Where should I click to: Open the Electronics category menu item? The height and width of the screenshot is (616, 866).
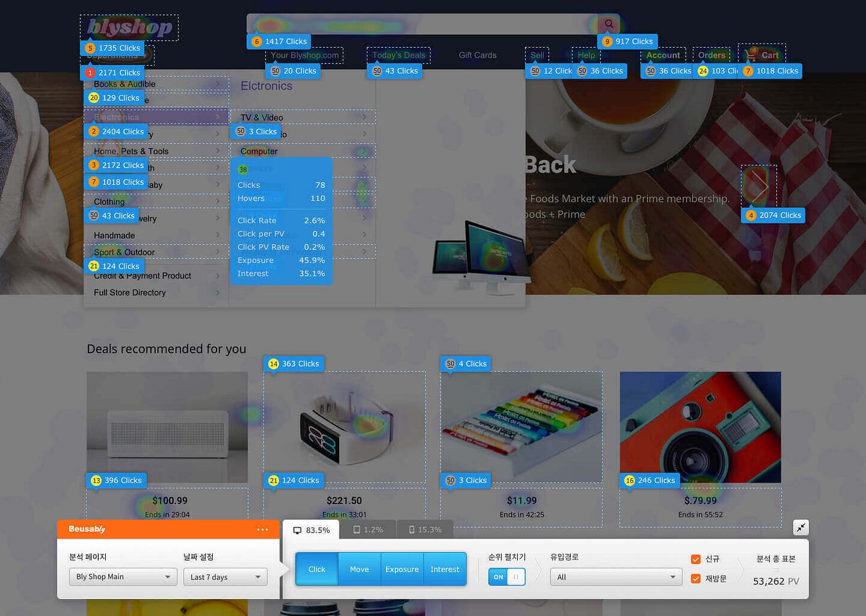pos(156,117)
